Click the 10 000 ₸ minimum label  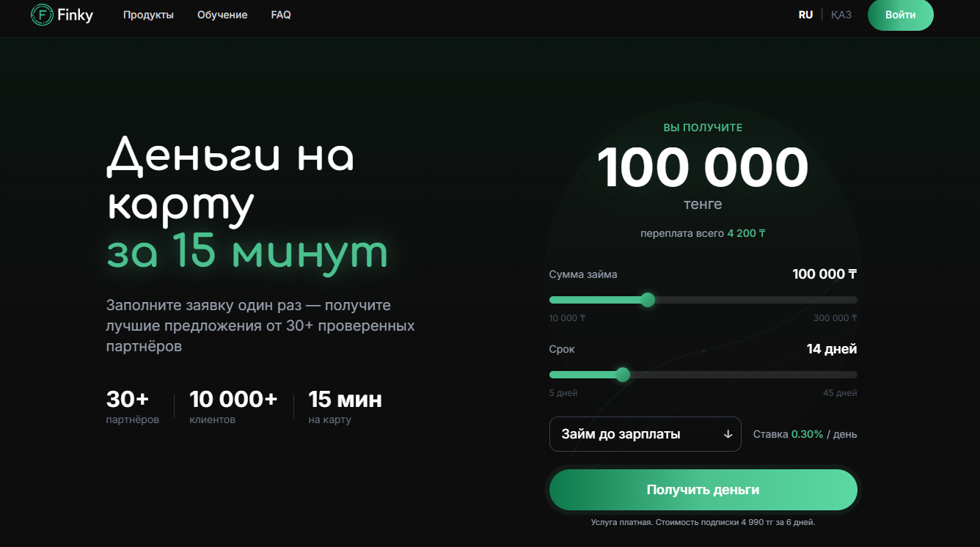point(567,318)
